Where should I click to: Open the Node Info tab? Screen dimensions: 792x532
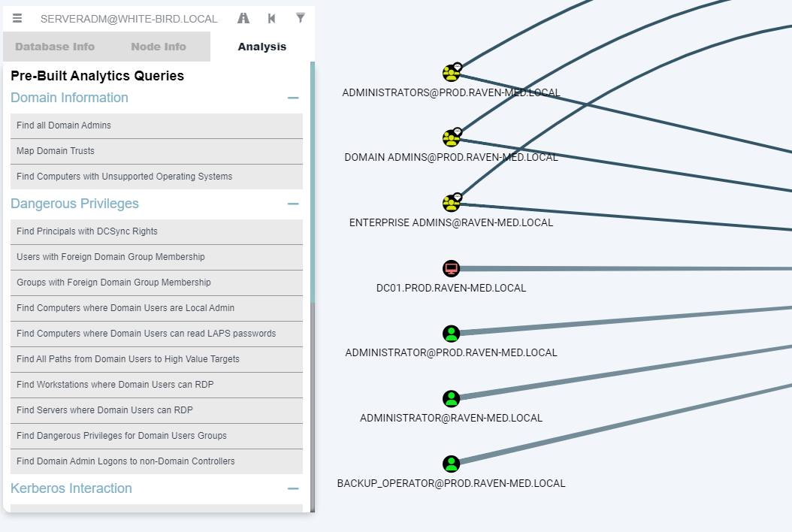pos(159,47)
